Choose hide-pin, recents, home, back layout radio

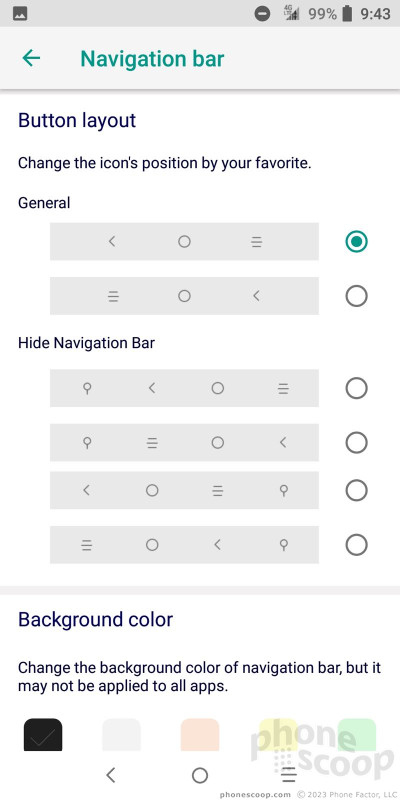pos(356,442)
